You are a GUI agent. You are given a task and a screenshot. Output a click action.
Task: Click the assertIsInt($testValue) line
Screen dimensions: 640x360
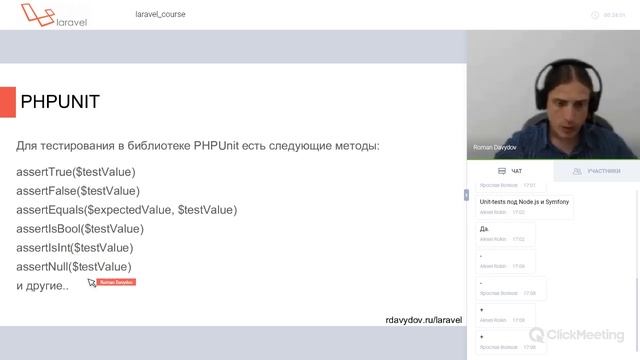coord(75,248)
